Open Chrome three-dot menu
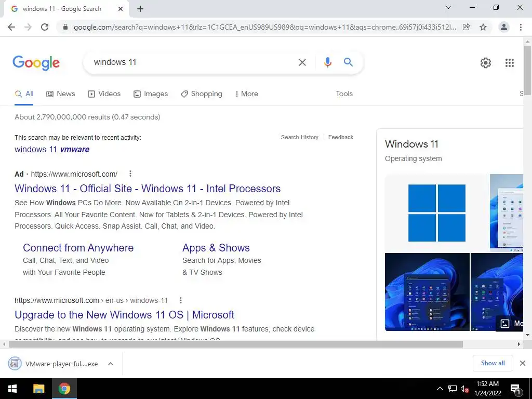 tap(521, 27)
